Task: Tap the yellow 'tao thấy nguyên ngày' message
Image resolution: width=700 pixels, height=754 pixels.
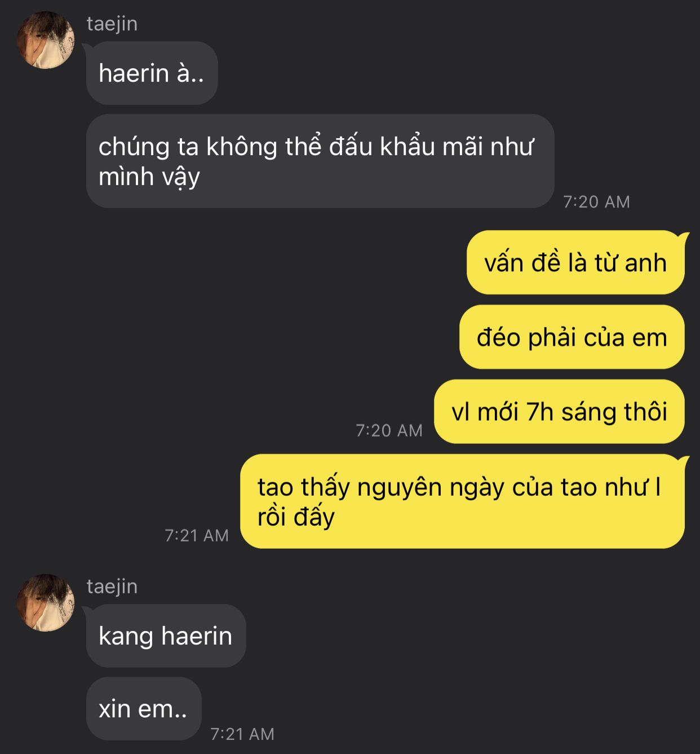Action: [462, 501]
